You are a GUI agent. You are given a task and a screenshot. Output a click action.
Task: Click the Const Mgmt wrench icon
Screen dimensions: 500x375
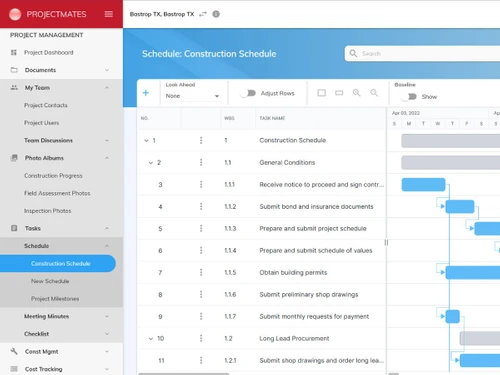[14, 351]
